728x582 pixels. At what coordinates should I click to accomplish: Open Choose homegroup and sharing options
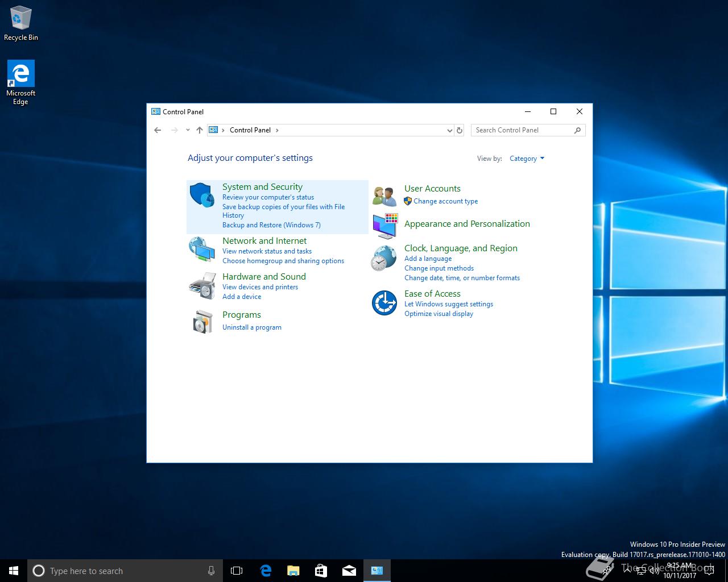283,261
